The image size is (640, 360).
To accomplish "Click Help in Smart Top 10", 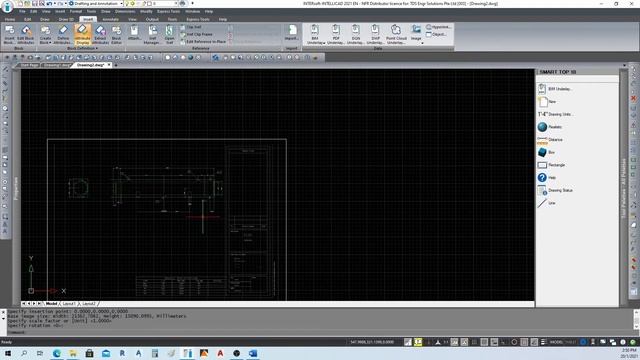I will pyautogui.click(x=547, y=178).
